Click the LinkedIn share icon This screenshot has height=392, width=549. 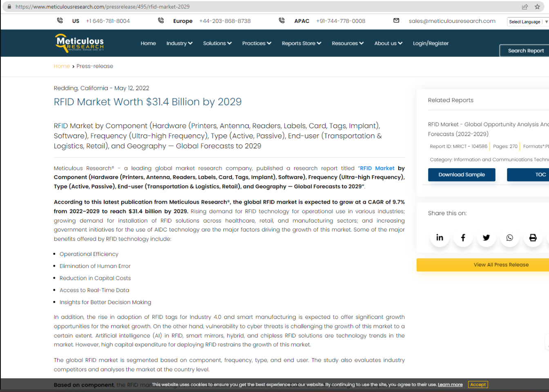440,238
